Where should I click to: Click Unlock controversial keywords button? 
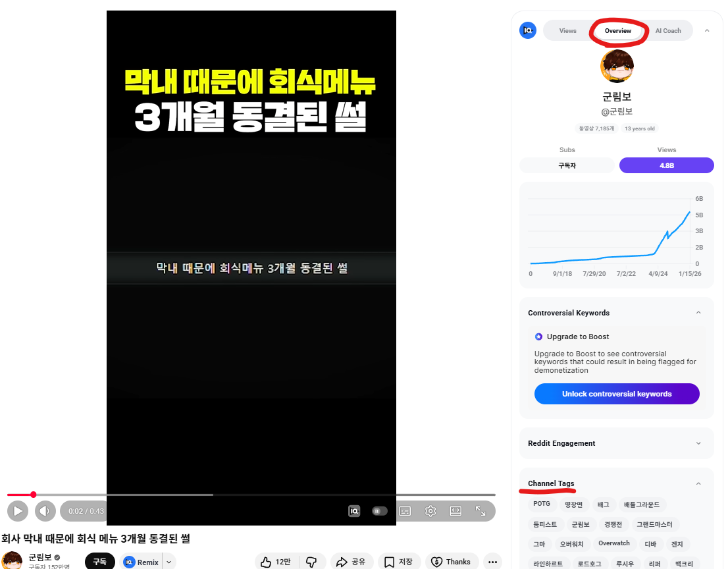point(617,394)
